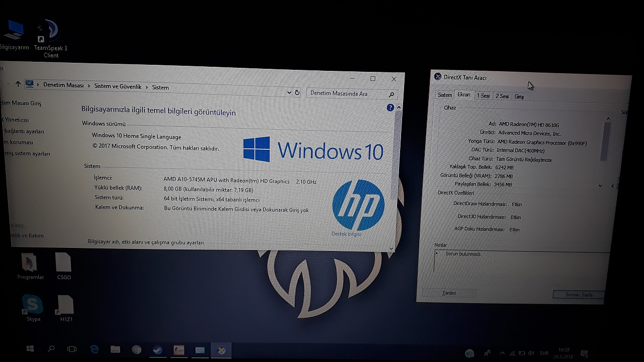Click the up arrow in the System window address bar
644x362 pixels.
pyautogui.click(x=18, y=84)
